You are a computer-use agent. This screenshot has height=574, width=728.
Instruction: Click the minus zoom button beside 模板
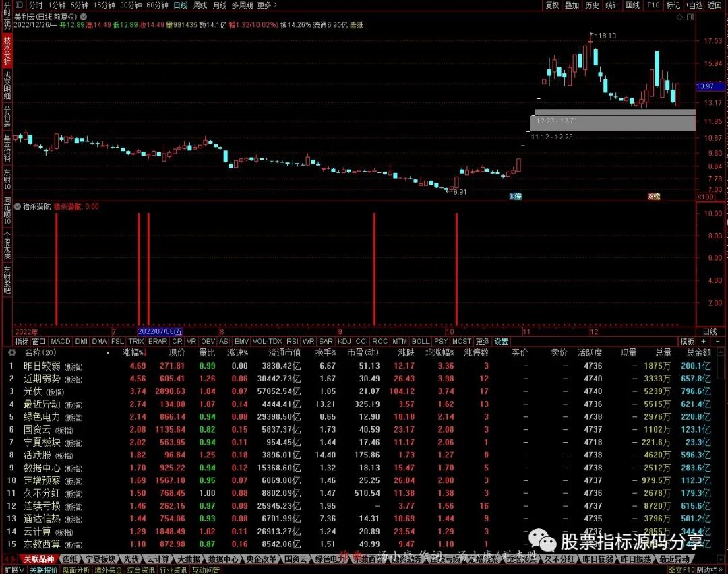717,342
